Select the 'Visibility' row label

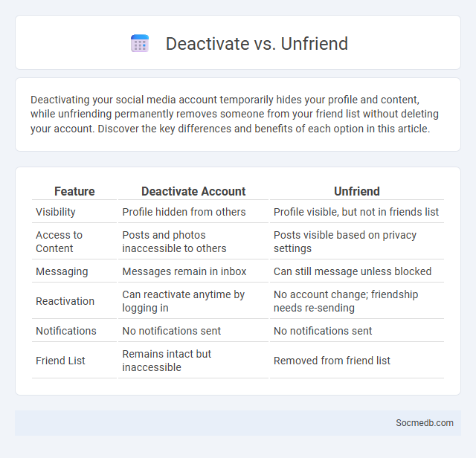click(x=56, y=212)
